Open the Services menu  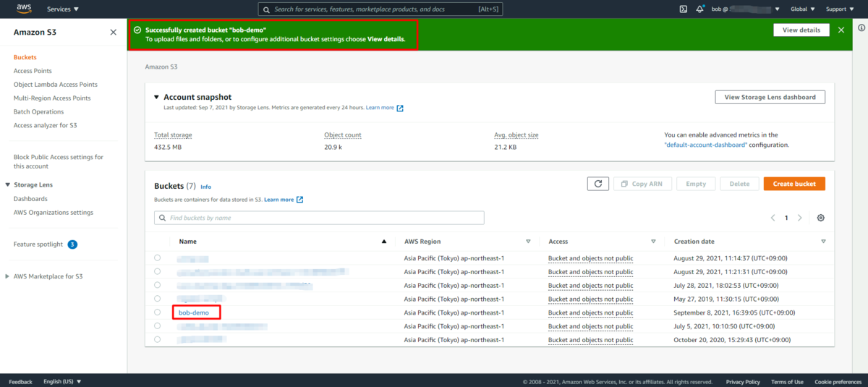63,9
